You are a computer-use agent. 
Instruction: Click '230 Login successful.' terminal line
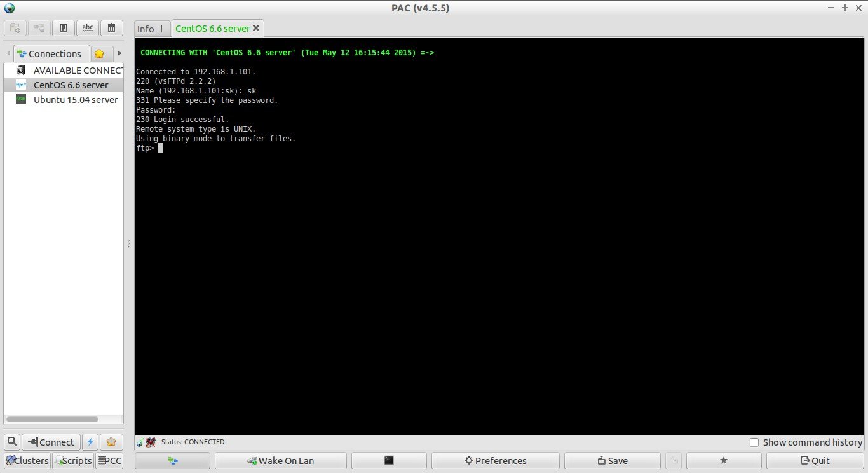pyautogui.click(x=182, y=120)
